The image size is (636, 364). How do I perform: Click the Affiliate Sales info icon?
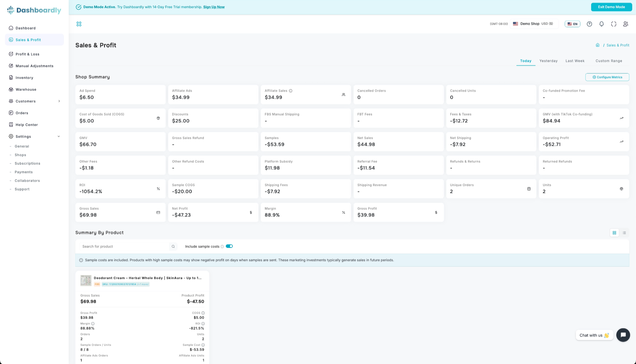pos(291,91)
